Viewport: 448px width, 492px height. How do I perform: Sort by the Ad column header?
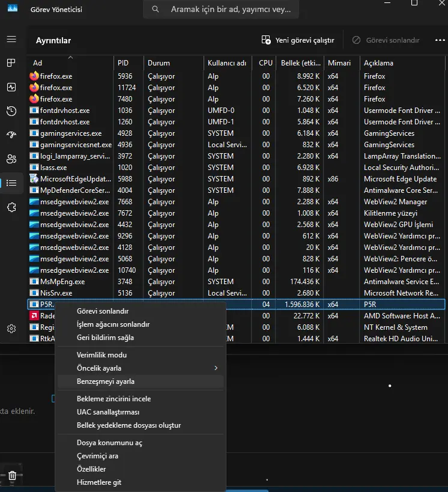click(x=71, y=62)
